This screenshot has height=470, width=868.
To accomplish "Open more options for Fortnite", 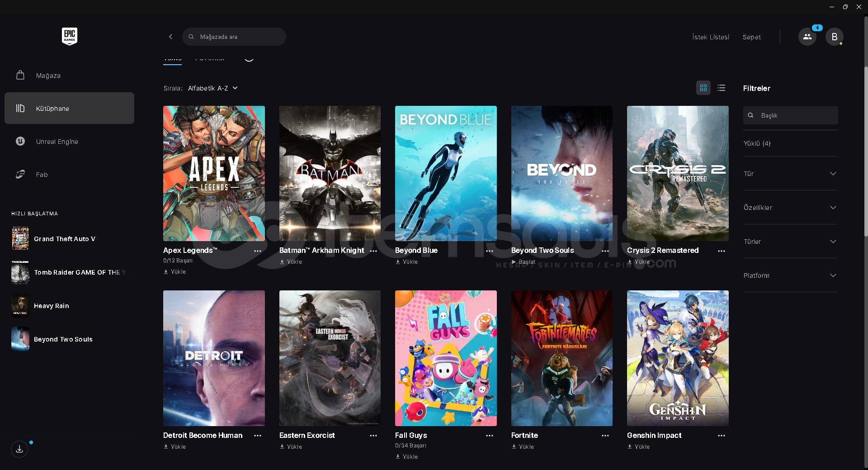I will coord(605,436).
